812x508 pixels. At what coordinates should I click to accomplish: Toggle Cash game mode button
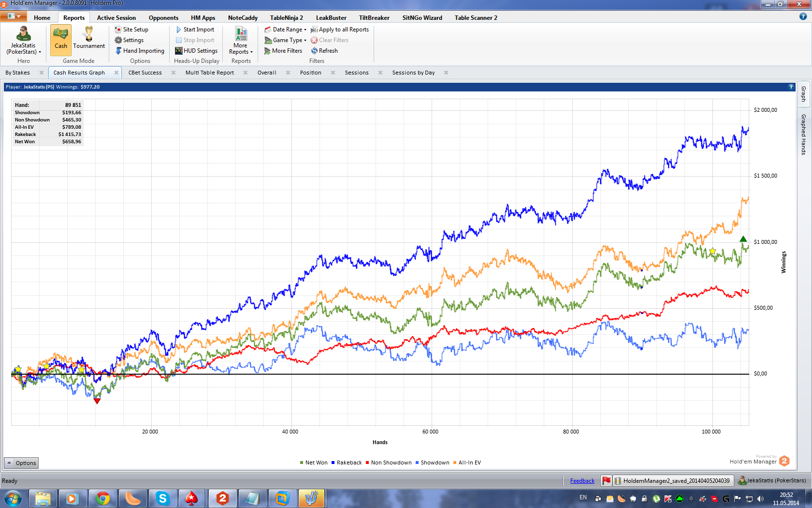(61, 39)
